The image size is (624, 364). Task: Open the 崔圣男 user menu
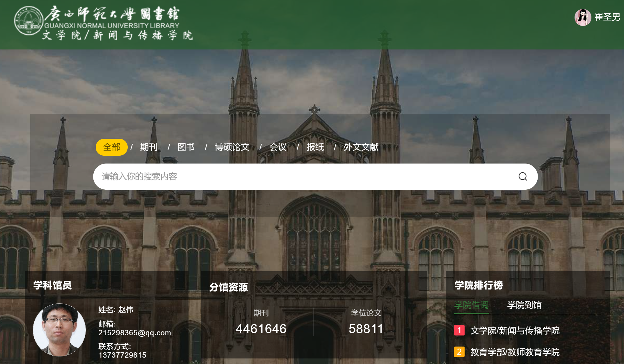pyautogui.click(x=607, y=17)
